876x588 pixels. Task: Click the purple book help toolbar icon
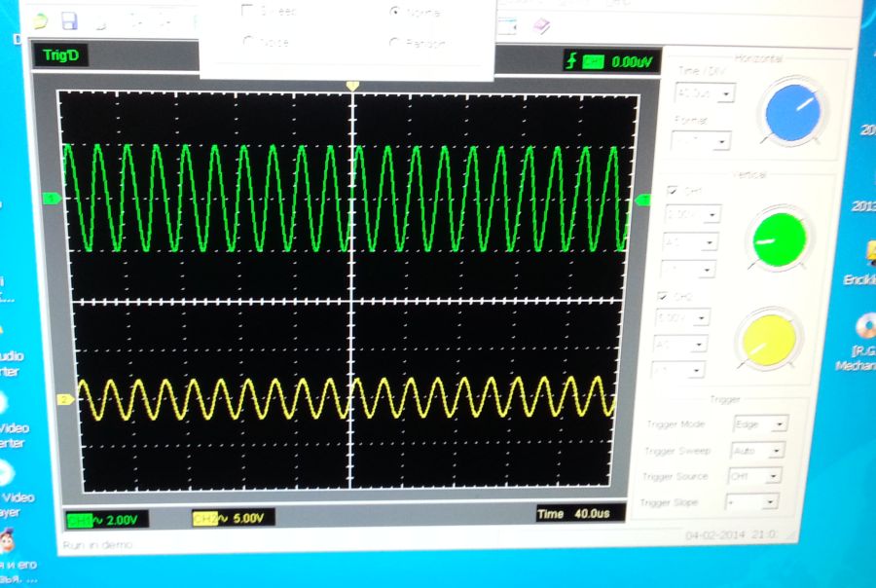point(541,26)
